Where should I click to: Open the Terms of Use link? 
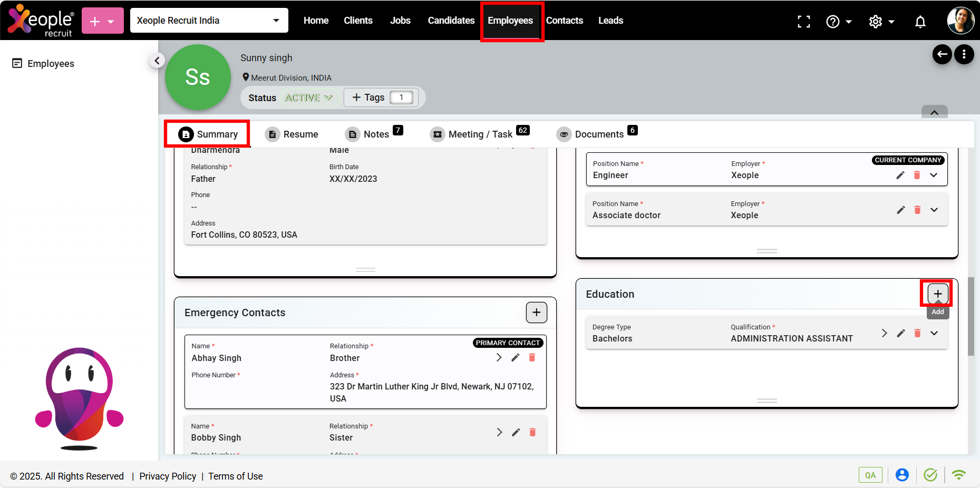coord(236,476)
